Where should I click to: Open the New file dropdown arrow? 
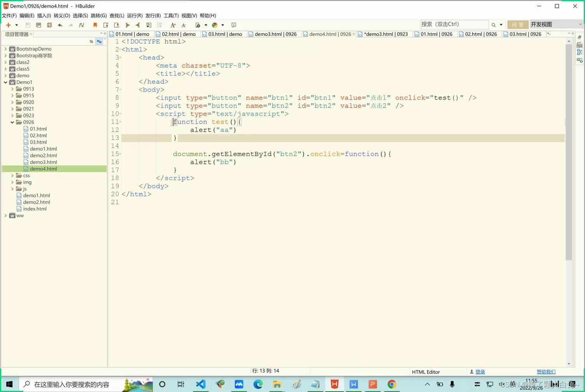tap(16, 25)
